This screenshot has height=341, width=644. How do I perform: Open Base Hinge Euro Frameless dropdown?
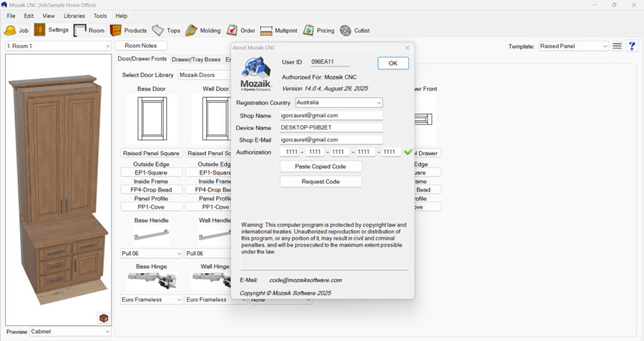tap(151, 300)
